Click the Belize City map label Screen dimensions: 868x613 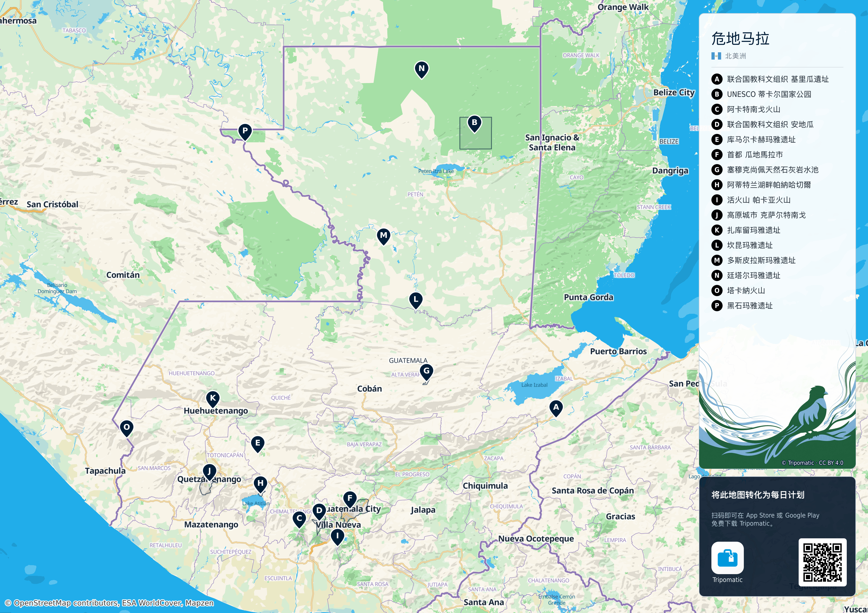click(674, 93)
